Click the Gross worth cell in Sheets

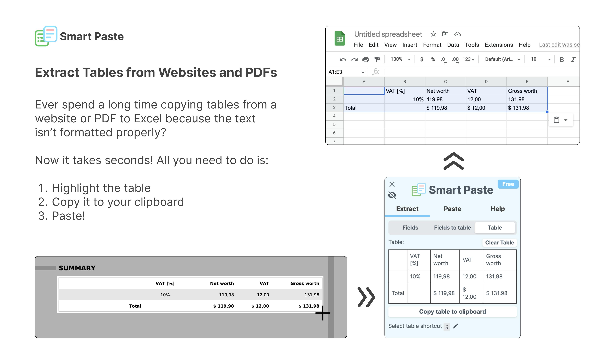coord(527,91)
